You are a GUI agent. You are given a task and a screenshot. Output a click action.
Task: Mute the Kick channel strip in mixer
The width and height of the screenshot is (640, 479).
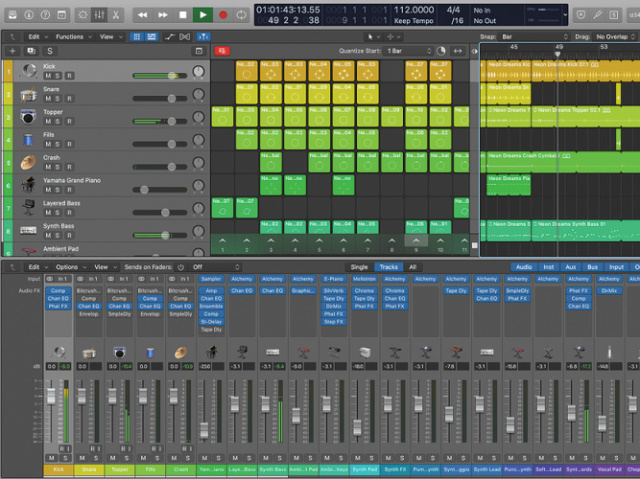(x=51, y=458)
